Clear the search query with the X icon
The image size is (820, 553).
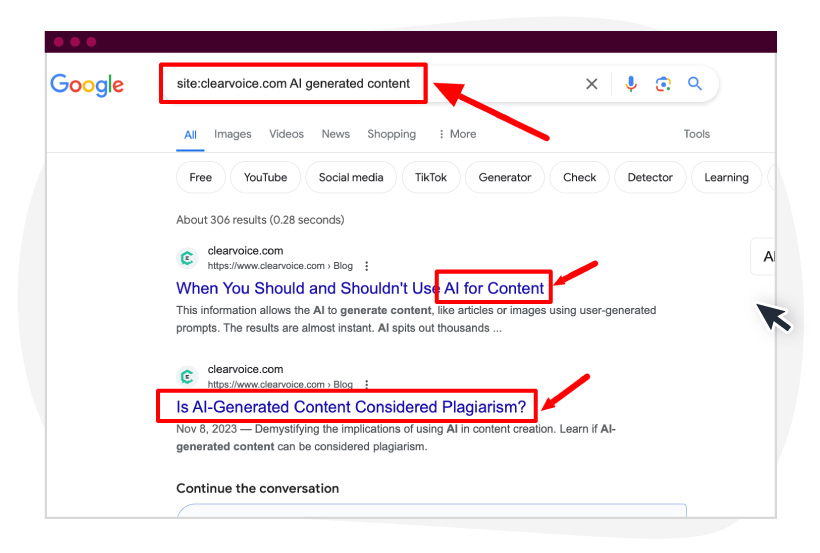pos(591,84)
